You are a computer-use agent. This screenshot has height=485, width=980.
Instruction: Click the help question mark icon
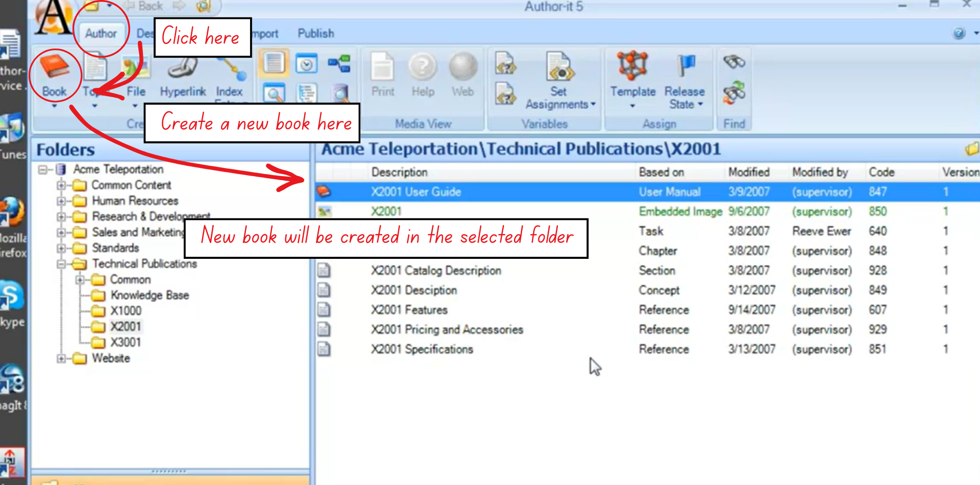point(959,34)
